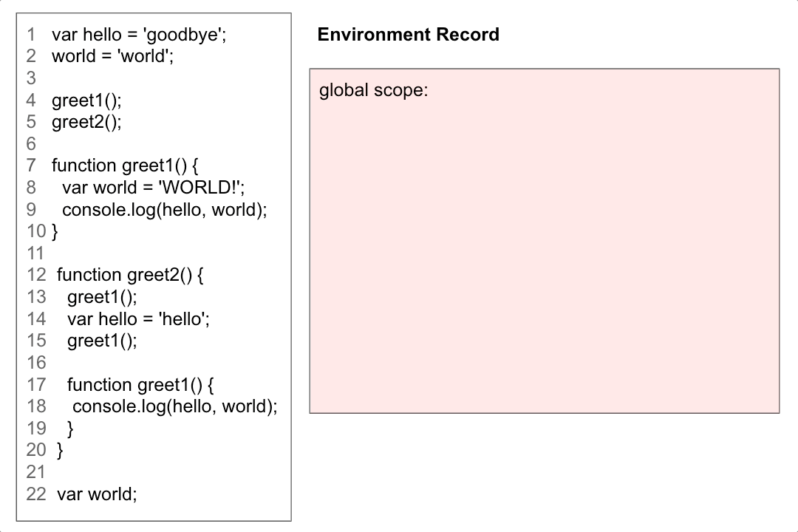
Task: Click the "function greet2() {" declaration on line 12
Action: coord(130,275)
